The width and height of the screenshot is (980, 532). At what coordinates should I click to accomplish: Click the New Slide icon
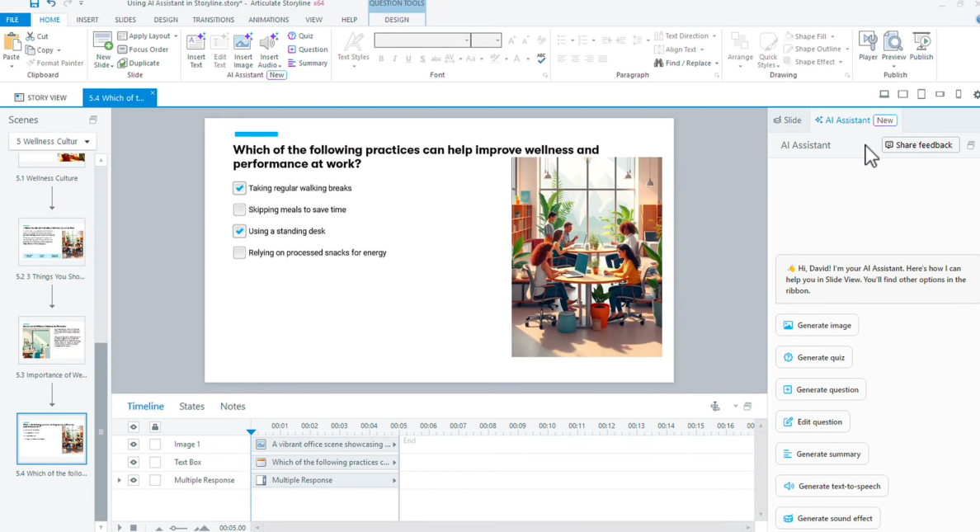point(103,49)
